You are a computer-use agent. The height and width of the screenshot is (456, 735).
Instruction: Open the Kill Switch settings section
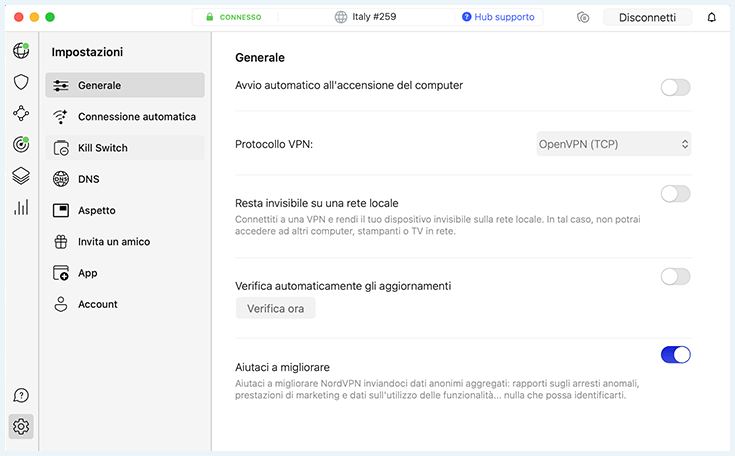tap(125, 148)
